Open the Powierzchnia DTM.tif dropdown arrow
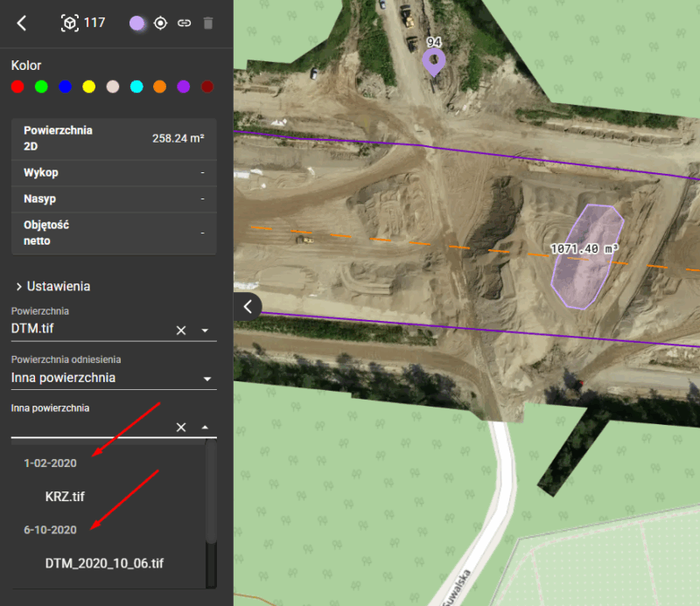Screen dimensions: 700x606 pyautogui.click(x=205, y=331)
